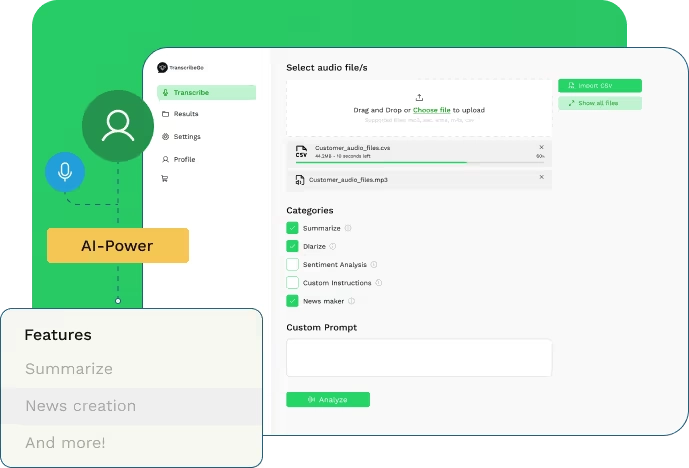The image size is (689, 468).
Task: Click the TranscribeGo logo icon
Action: (162, 68)
